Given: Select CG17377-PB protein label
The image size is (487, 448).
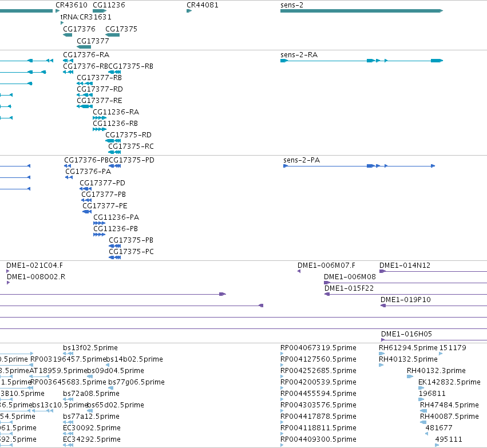Looking at the screenshot, I should tap(104, 195).
